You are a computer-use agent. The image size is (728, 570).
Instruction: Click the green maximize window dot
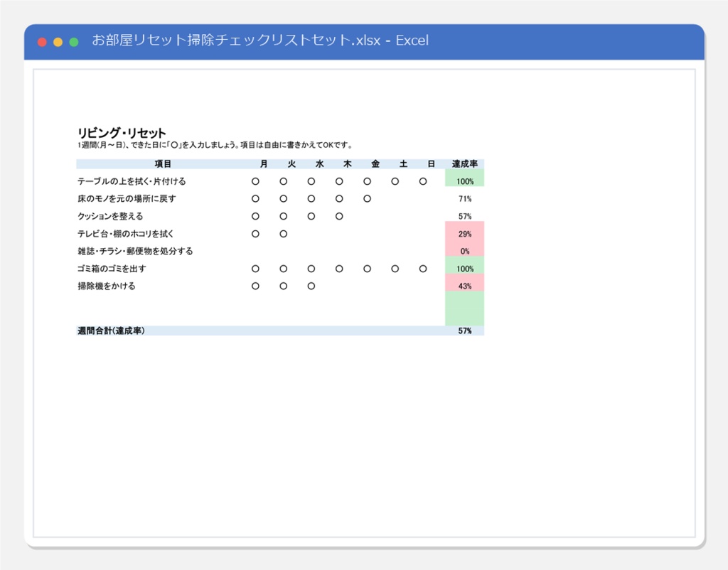[x=74, y=42]
